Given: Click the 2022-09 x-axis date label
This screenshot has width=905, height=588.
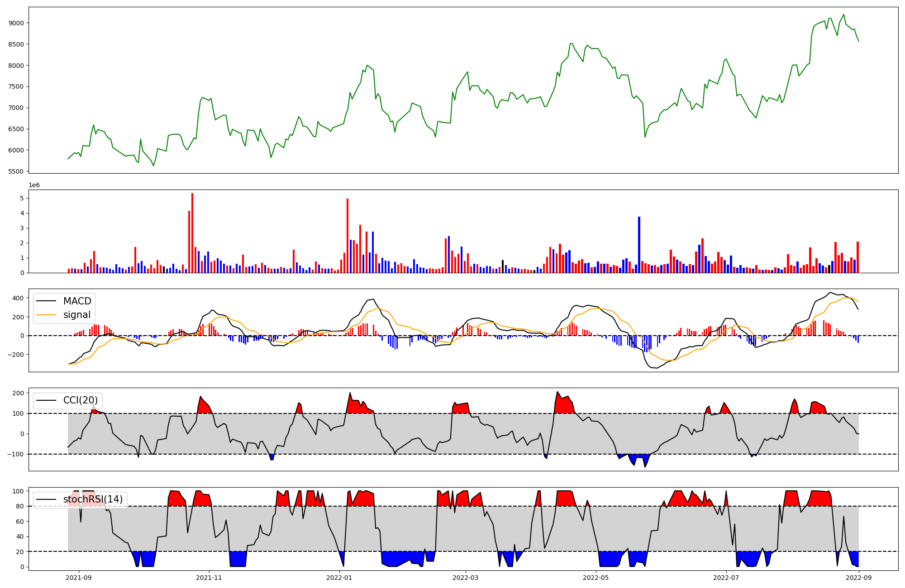Looking at the screenshot, I should click(x=858, y=578).
